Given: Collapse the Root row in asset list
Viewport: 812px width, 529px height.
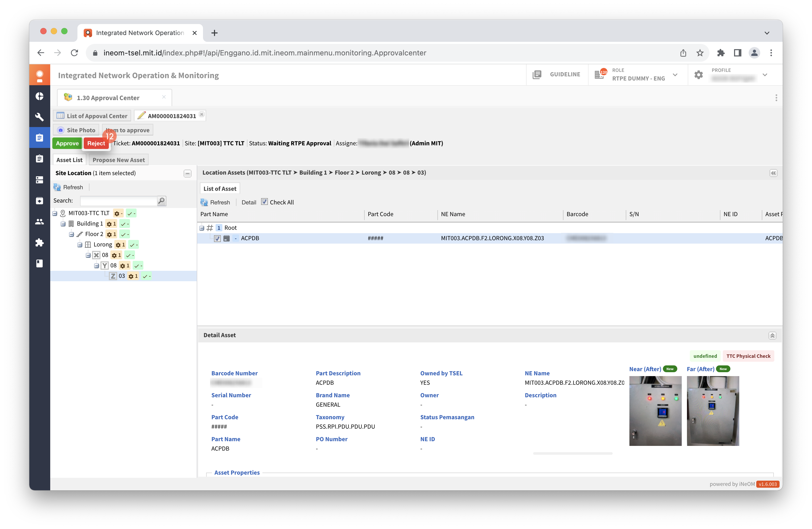Looking at the screenshot, I should (x=202, y=228).
